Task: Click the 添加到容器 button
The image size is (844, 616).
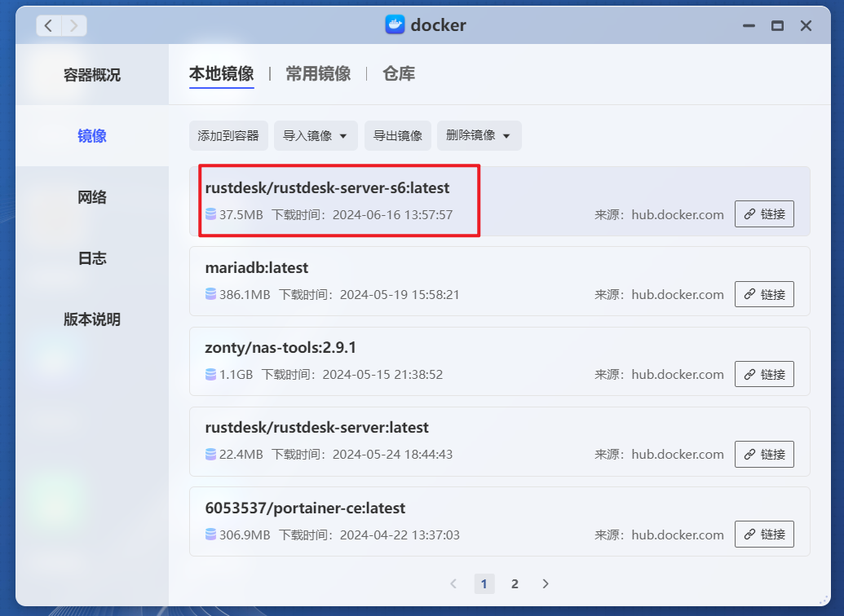Action: coord(228,135)
